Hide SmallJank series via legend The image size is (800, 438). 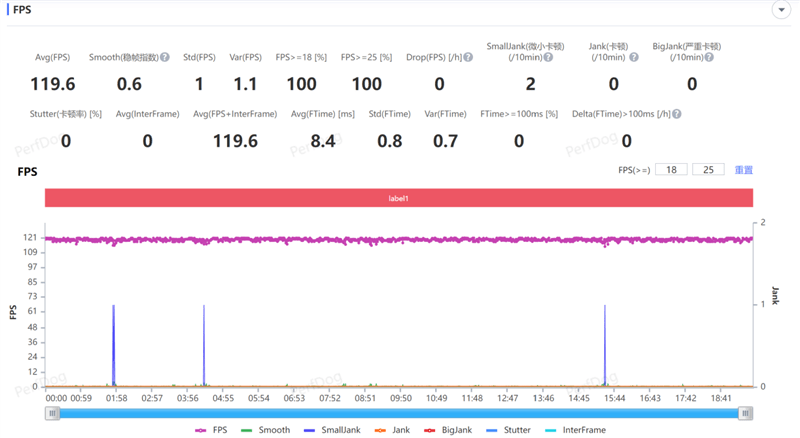[x=332, y=430]
